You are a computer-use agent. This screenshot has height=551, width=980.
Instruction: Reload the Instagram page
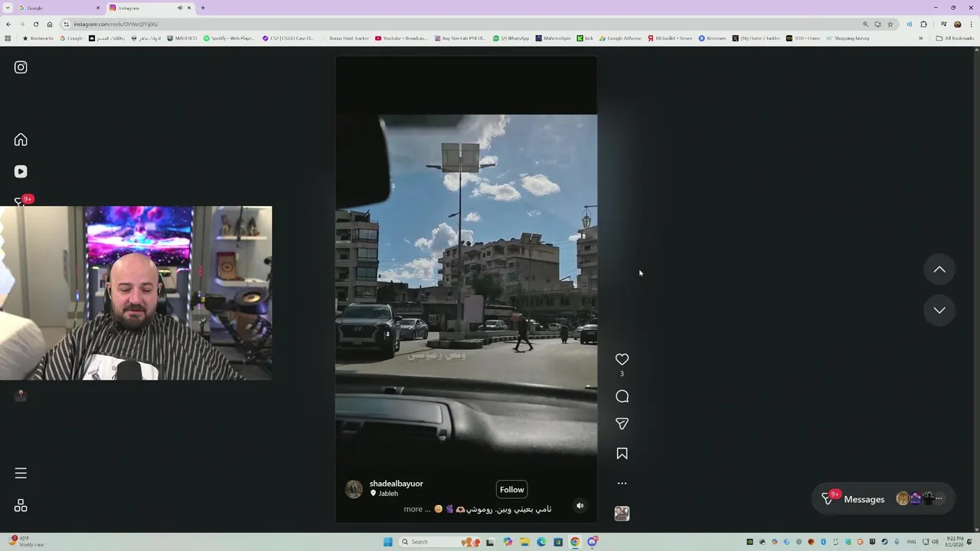click(x=35, y=24)
